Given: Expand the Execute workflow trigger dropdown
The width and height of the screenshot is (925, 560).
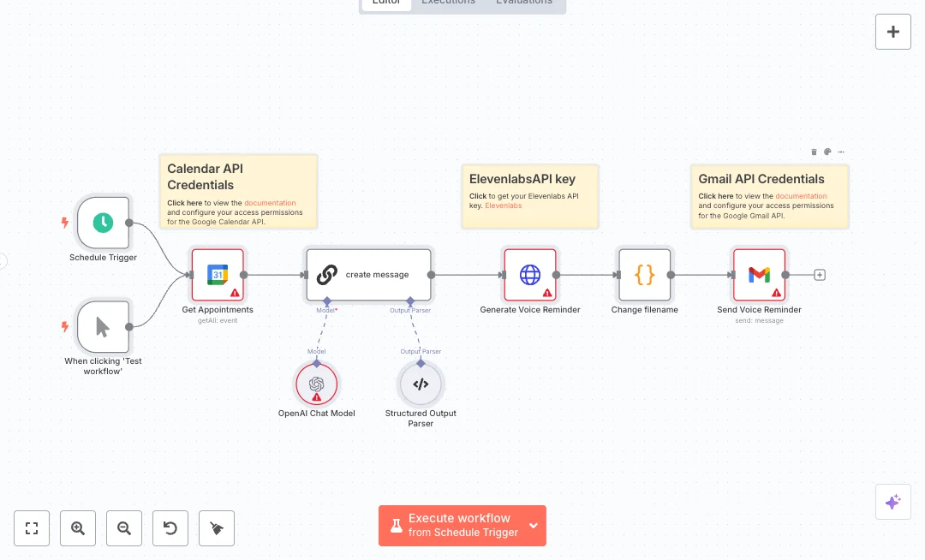Looking at the screenshot, I should click(x=534, y=525).
